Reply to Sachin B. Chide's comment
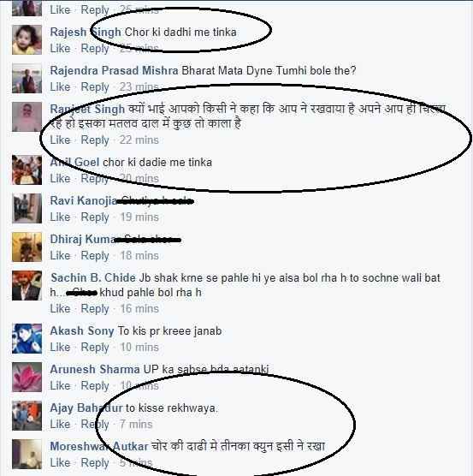Image resolution: width=473 pixels, height=476 pixels. 95,309
